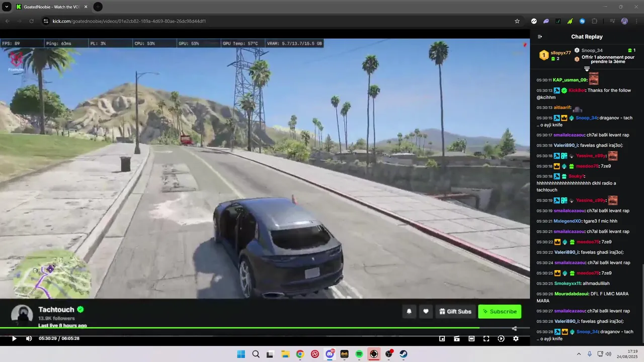Click the video progress bar
Viewport: 644px width, 362px height.
click(265, 328)
